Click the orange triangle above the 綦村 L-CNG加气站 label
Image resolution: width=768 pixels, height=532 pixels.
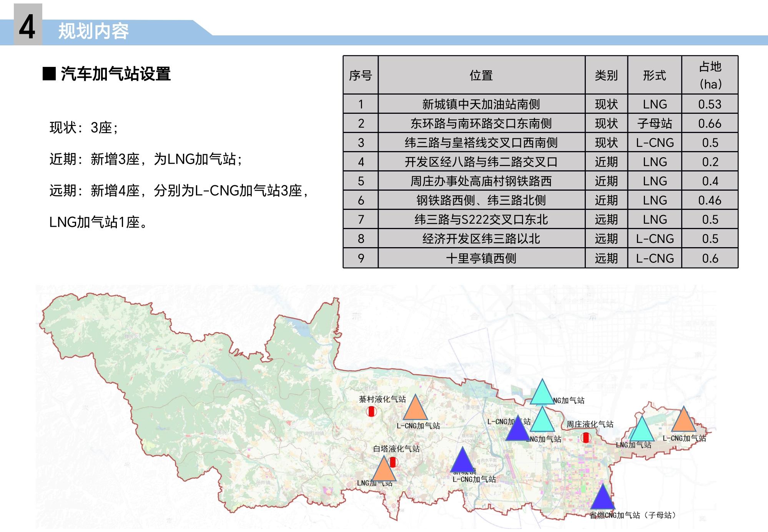click(415, 407)
